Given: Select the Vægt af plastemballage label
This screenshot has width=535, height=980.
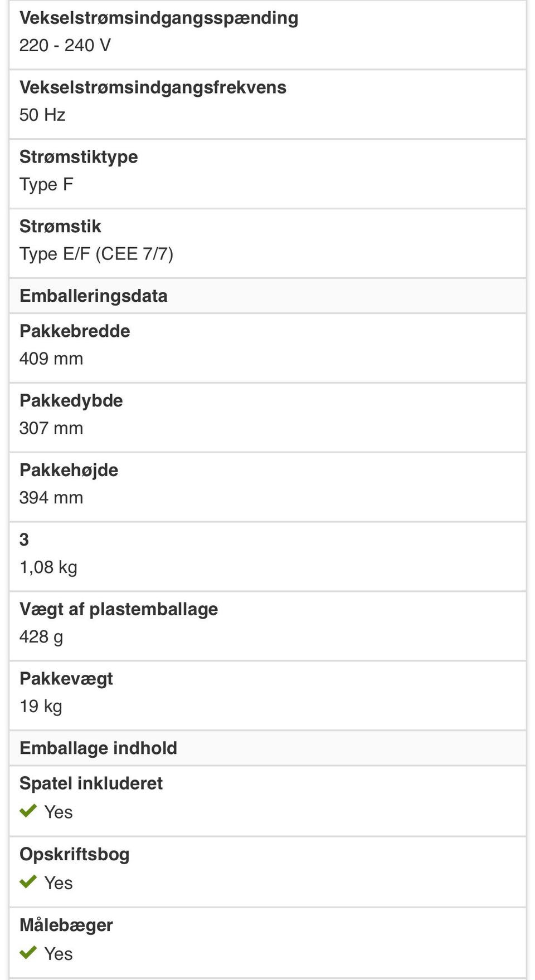Looking at the screenshot, I should 119,609.
